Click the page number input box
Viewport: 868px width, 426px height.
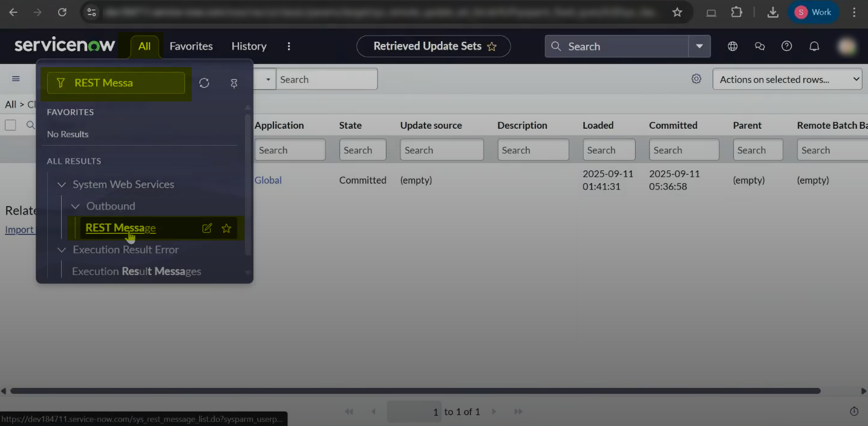(x=414, y=411)
